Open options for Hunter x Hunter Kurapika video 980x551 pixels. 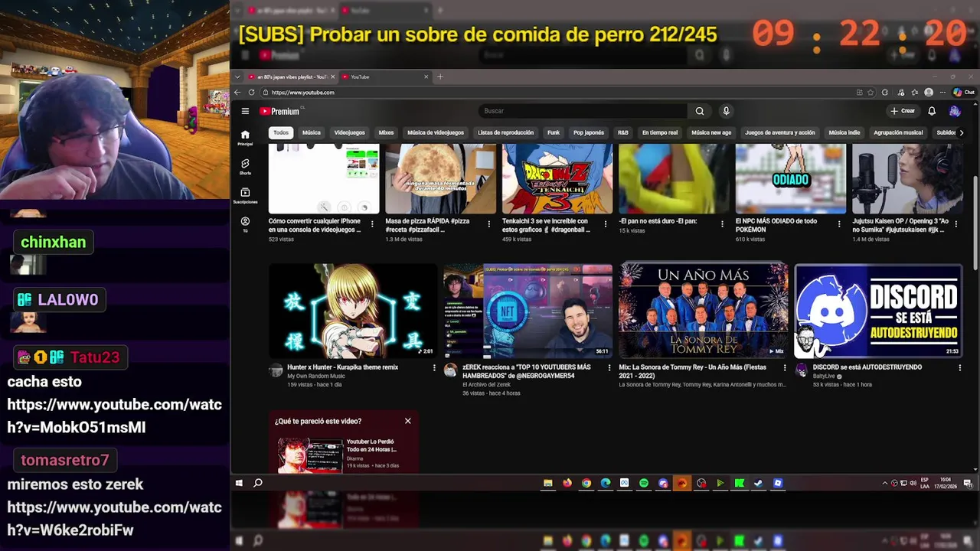[x=434, y=368]
